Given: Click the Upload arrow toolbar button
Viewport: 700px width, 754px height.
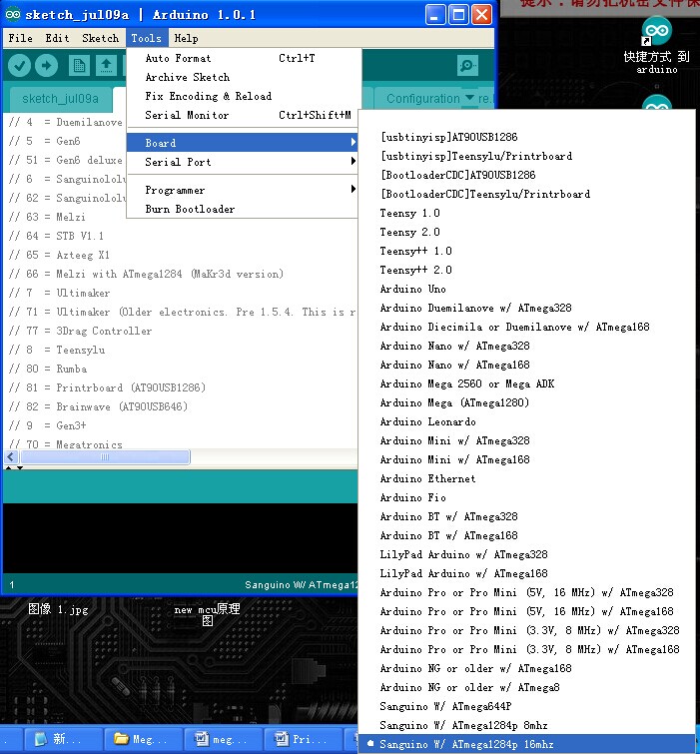Looking at the screenshot, I should pos(47,66).
